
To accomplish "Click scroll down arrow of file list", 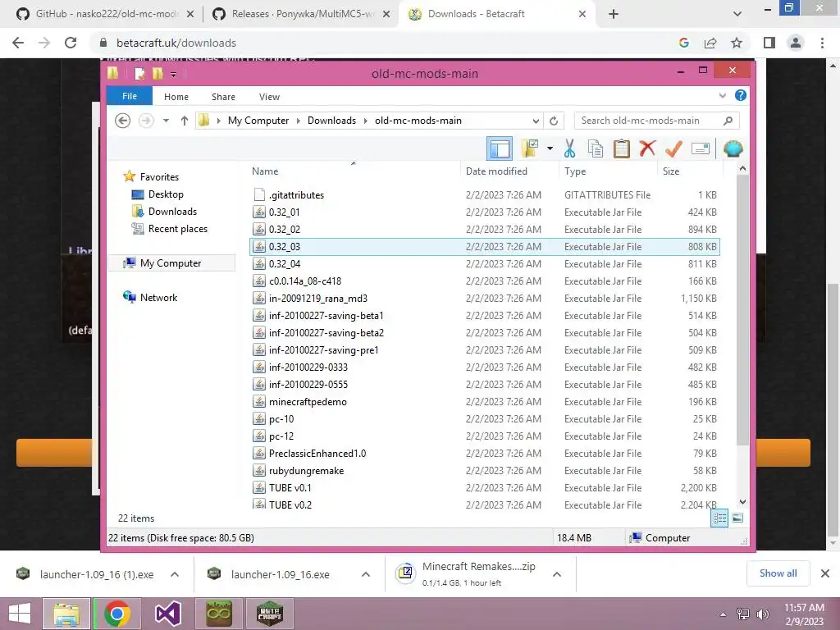I will (x=742, y=502).
